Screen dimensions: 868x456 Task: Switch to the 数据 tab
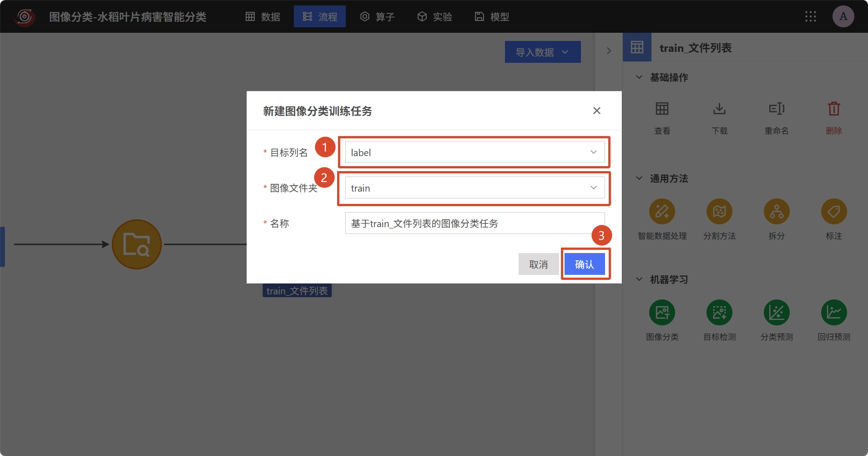(x=263, y=17)
